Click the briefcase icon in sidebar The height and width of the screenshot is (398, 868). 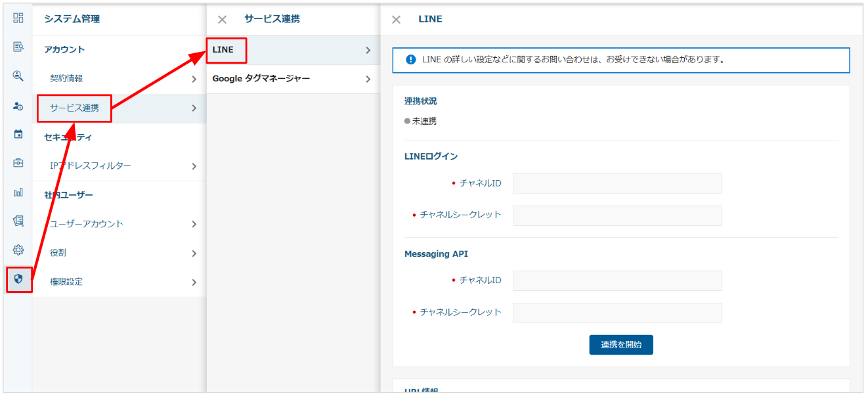(18, 163)
